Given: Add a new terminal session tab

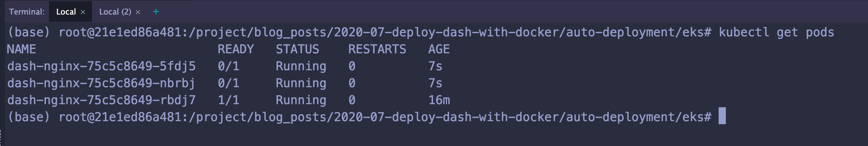Looking at the screenshot, I should (156, 12).
